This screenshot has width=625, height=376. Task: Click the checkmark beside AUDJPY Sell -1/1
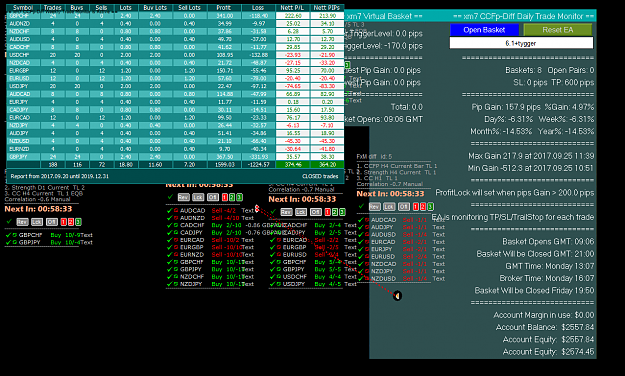click(x=361, y=227)
